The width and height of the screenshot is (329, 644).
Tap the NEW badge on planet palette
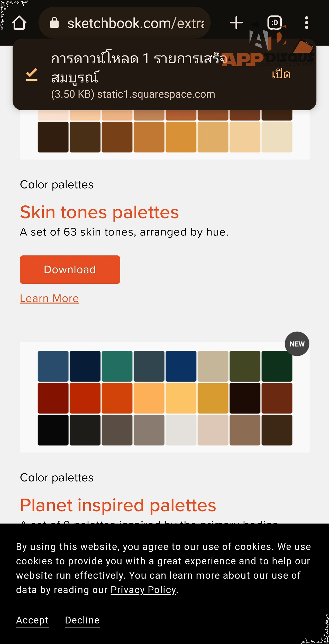click(x=297, y=344)
